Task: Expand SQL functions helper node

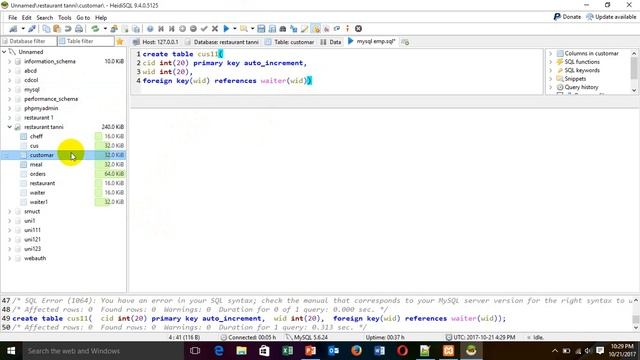Action: (x=550, y=62)
